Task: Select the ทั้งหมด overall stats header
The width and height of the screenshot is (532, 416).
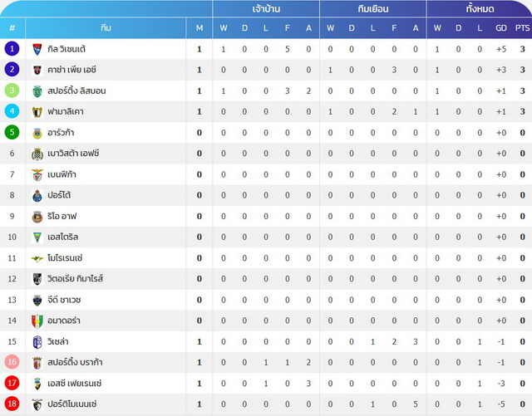Action: click(479, 9)
